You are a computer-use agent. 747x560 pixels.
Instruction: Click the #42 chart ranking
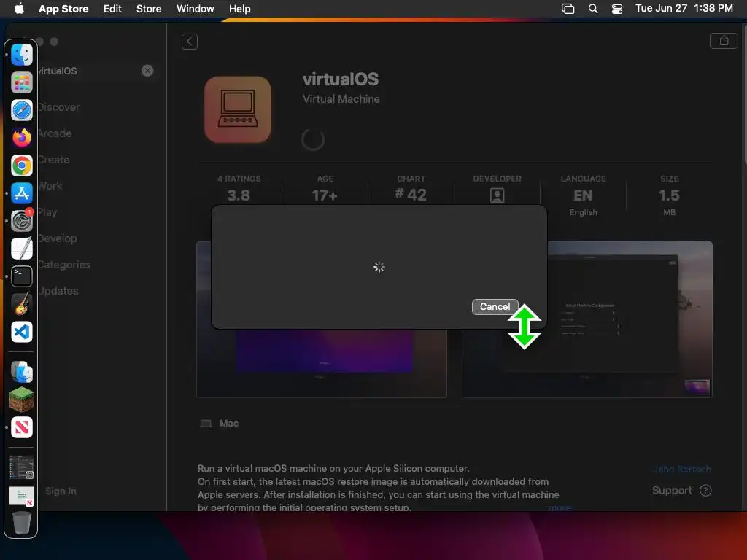coord(411,195)
